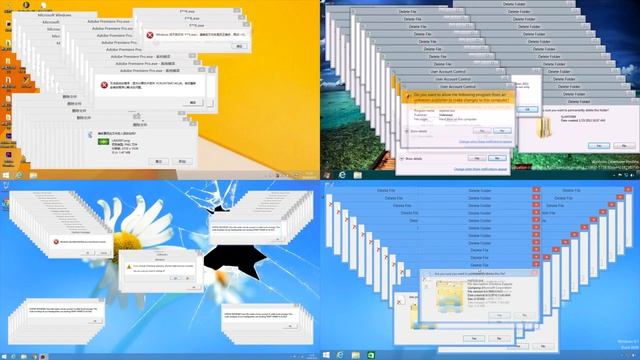Click No in second blue delete dialog behind
The width and height of the screenshot is (640, 360).
pyautogui.click(x=499, y=338)
